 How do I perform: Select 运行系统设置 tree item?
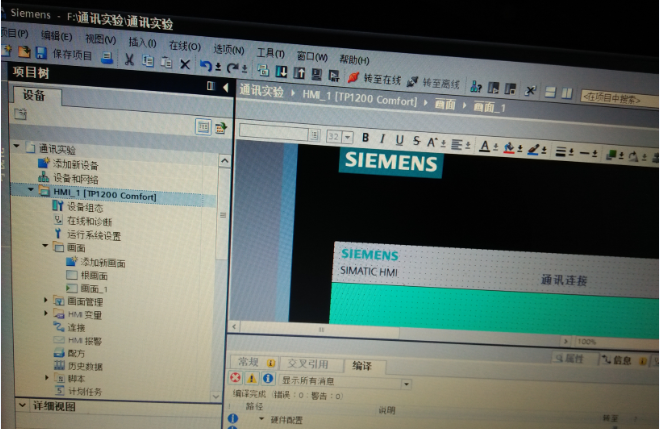click(94, 234)
